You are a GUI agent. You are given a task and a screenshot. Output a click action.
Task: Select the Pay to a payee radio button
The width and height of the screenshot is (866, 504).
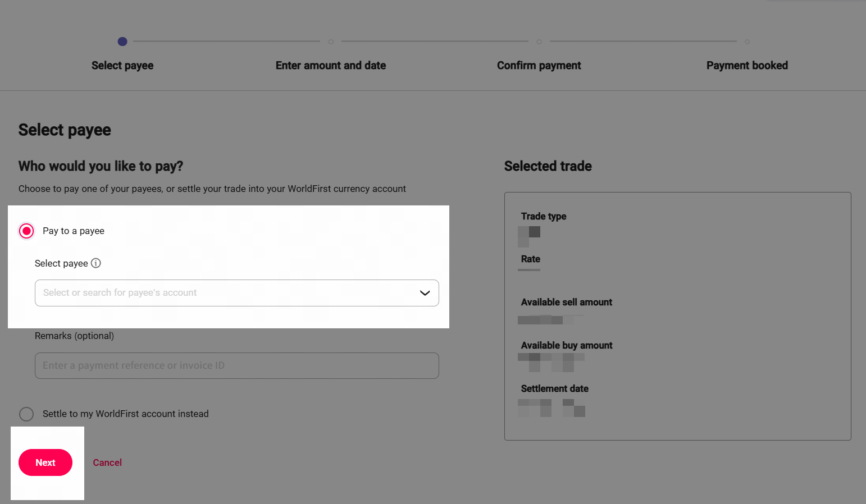coord(26,231)
